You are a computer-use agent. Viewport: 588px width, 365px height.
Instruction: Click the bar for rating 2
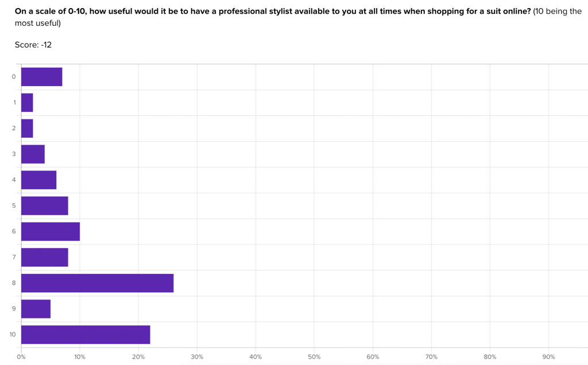point(27,129)
